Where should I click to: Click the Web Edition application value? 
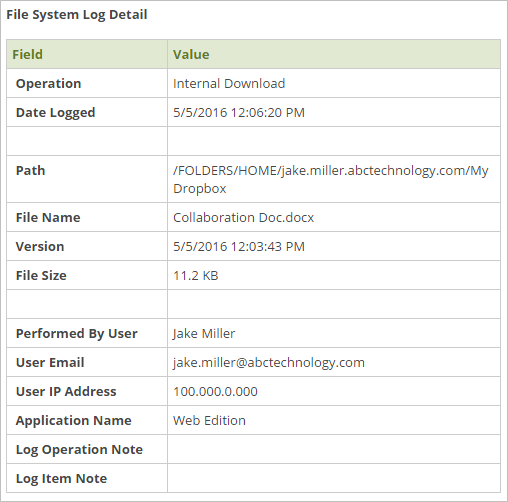[x=209, y=420]
